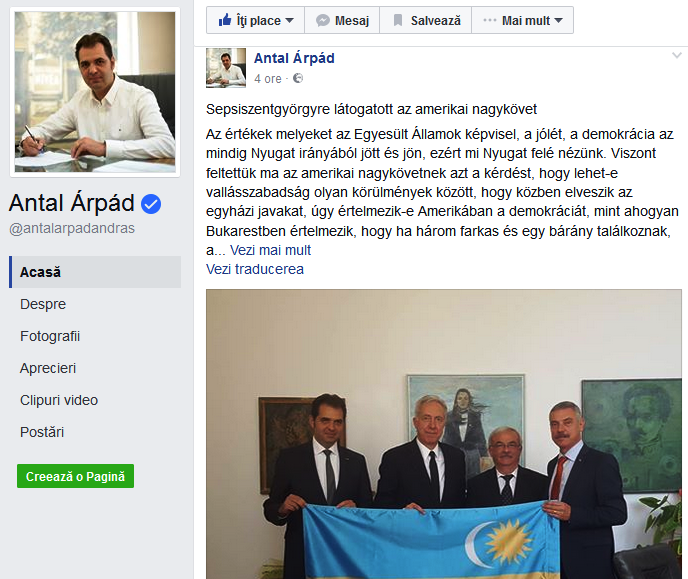Click Vezi traducerea link
This screenshot has height=579, width=688.
[x=255, y=269]
